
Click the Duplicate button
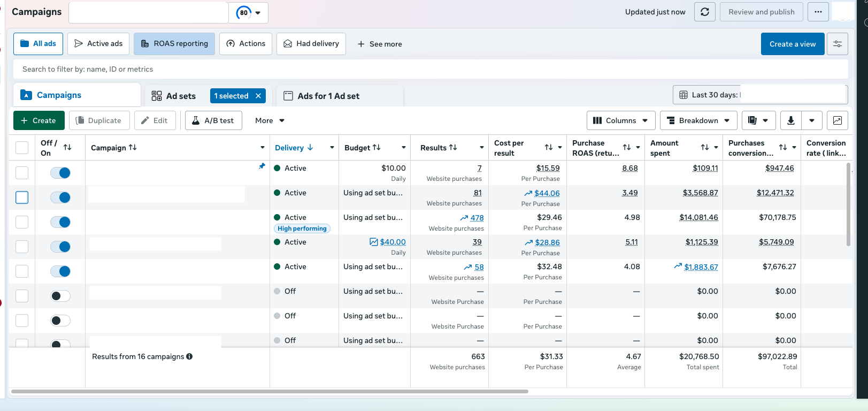[99, 120]
